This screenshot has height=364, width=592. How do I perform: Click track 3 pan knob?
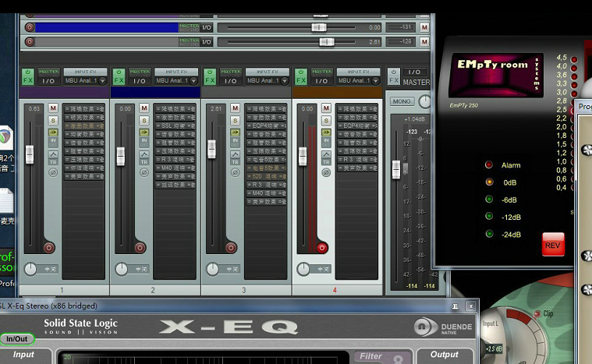pyautogui.click(x=212, y=269)
